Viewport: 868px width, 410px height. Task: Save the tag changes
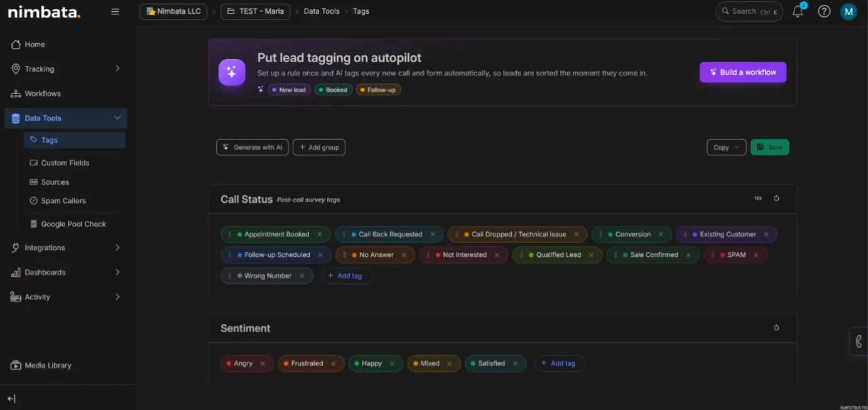coord(769,147)
